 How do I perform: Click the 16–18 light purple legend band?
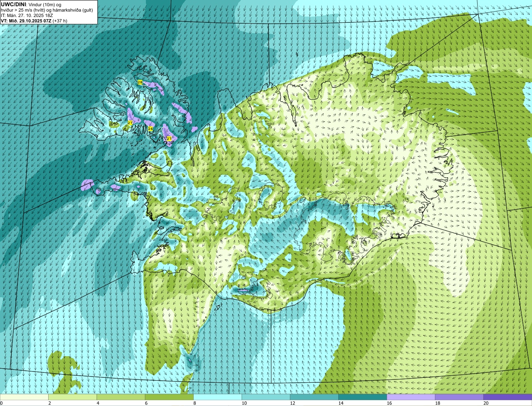[411, 397]
